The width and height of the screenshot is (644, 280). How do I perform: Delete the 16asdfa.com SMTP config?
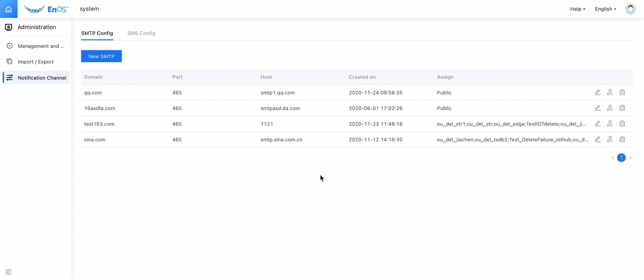point(622,108)
